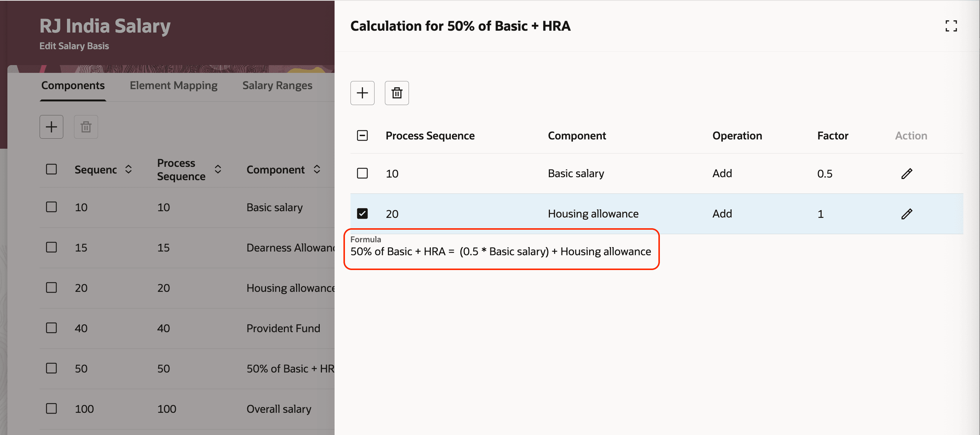The width and height of the screenshot is (980, 435).
Task: Select the Overall salary row in the components list
Action: 51,408
